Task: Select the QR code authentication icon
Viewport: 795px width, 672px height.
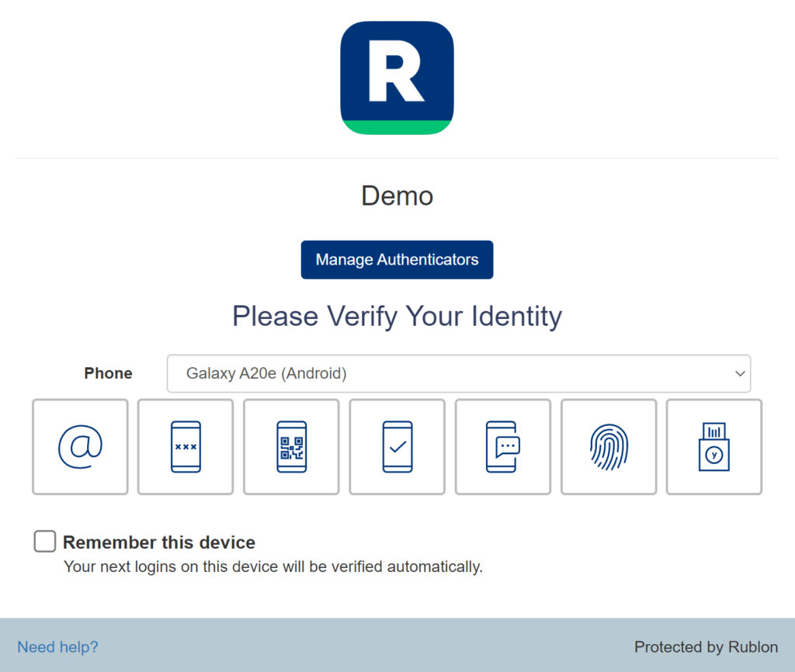Action: [x=291, y=447]
